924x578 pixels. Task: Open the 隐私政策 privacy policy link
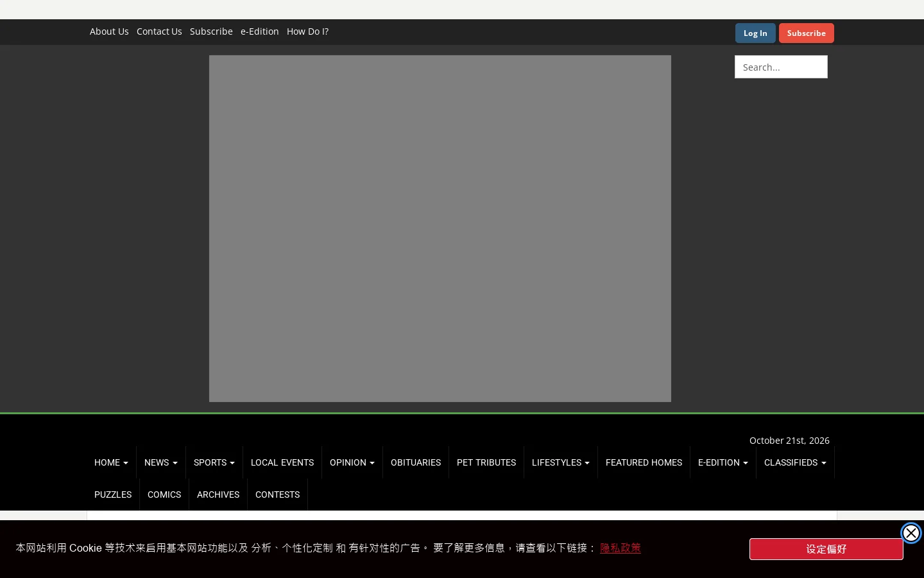click(x=620, y=548)
